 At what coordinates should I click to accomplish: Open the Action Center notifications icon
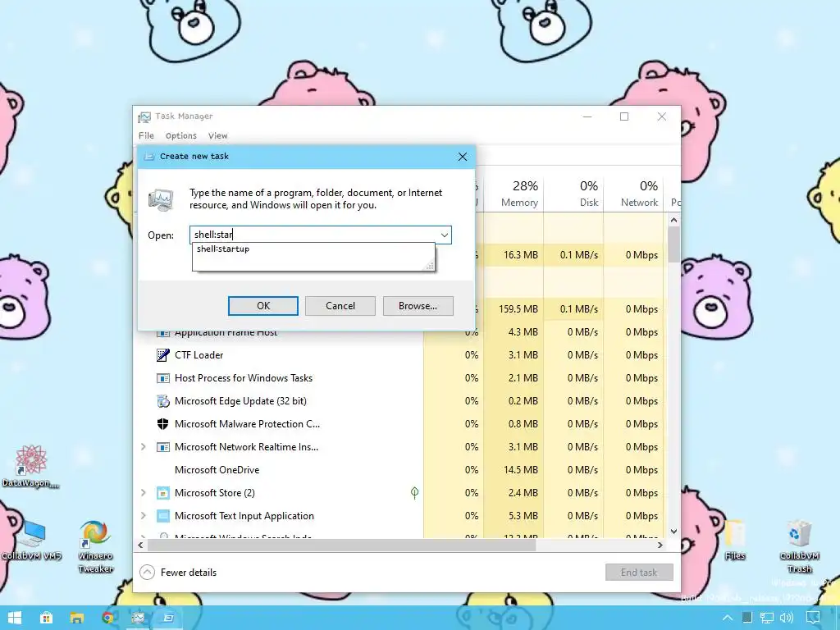tap(813, 619)
